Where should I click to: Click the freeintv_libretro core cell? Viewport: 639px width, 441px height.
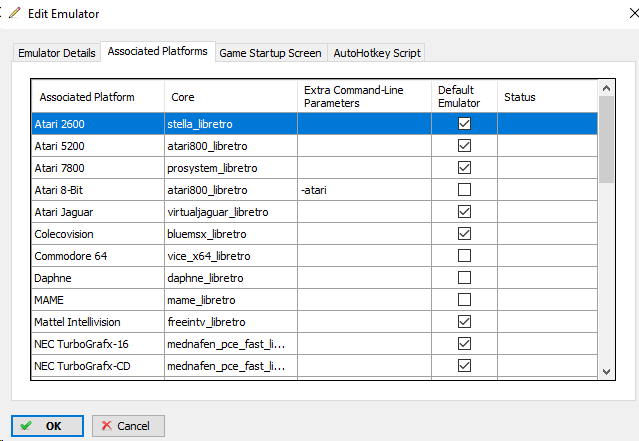point(231,322)
